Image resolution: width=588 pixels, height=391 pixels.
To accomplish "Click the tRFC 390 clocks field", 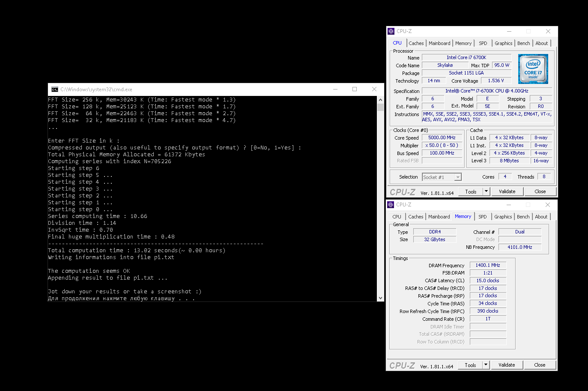I will pyautogui.click(x=488, y=311).
